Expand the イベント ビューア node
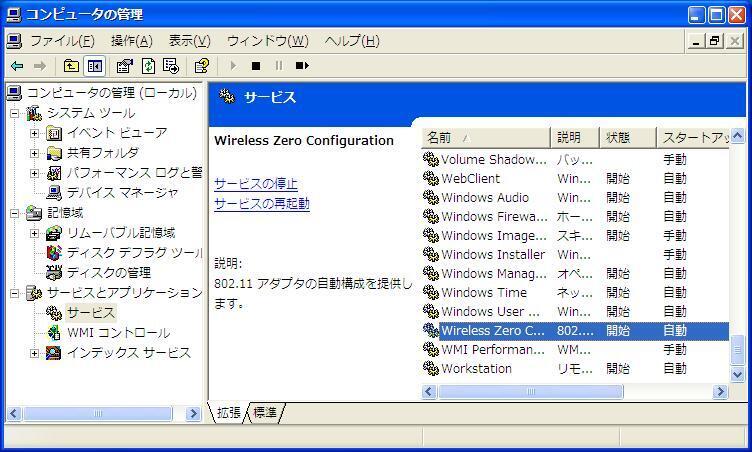The image size is (752, 452). click(x=35, y=133)
